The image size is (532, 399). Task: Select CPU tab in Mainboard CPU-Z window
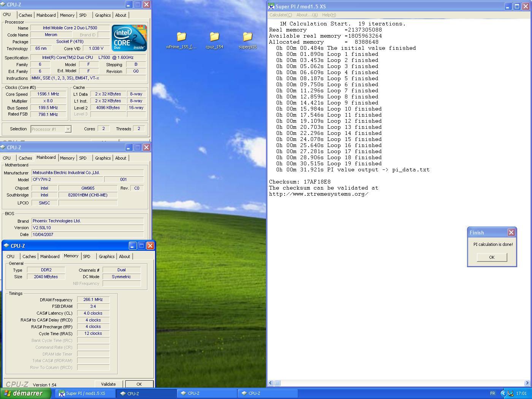click(x=7, y=158)
